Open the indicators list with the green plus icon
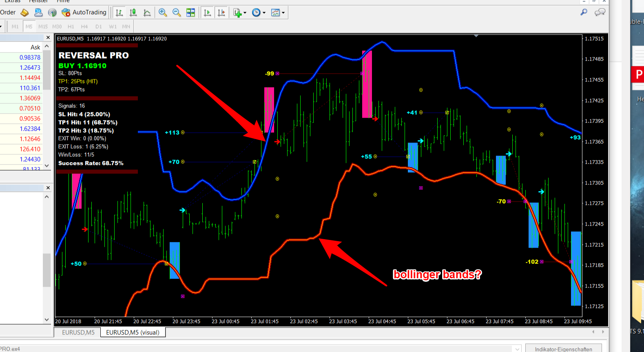644x352 pixels. point(237,13)
